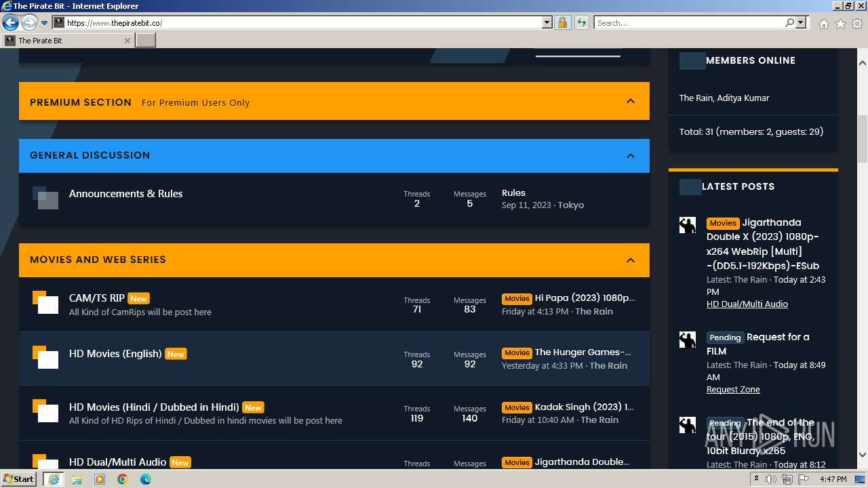Click the page scrollbar down arrow
The height and width of the screenshot is (488, 868).
point(863,455)
